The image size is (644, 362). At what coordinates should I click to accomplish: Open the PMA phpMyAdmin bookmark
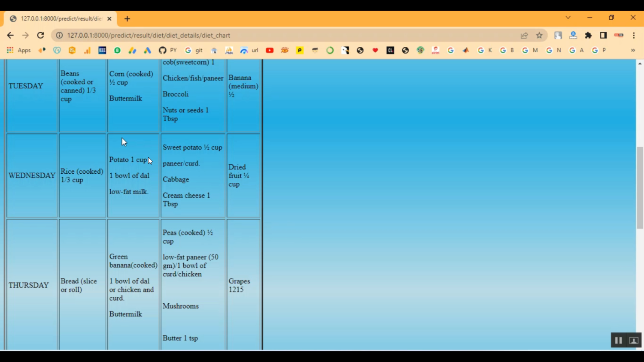point(229,50)
